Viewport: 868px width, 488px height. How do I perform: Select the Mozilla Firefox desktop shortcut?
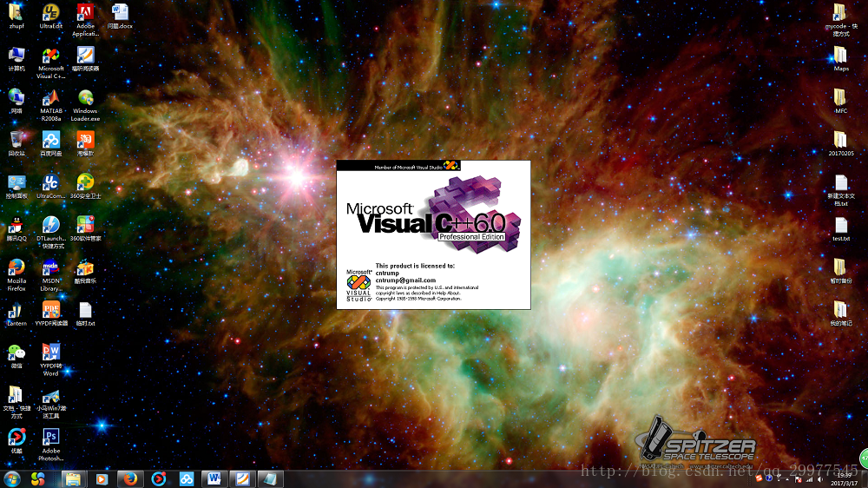coord(16,274)
